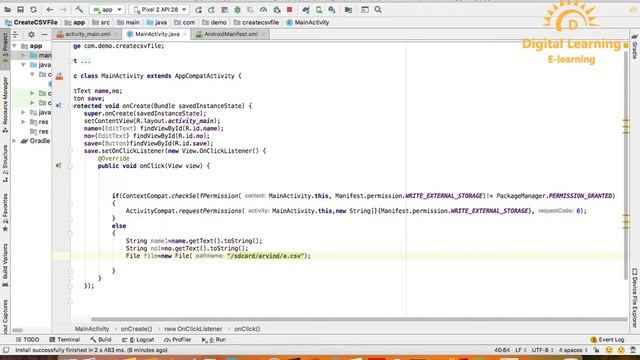
Task: Navigate forward with the right arrow
Action: (63, 9)
